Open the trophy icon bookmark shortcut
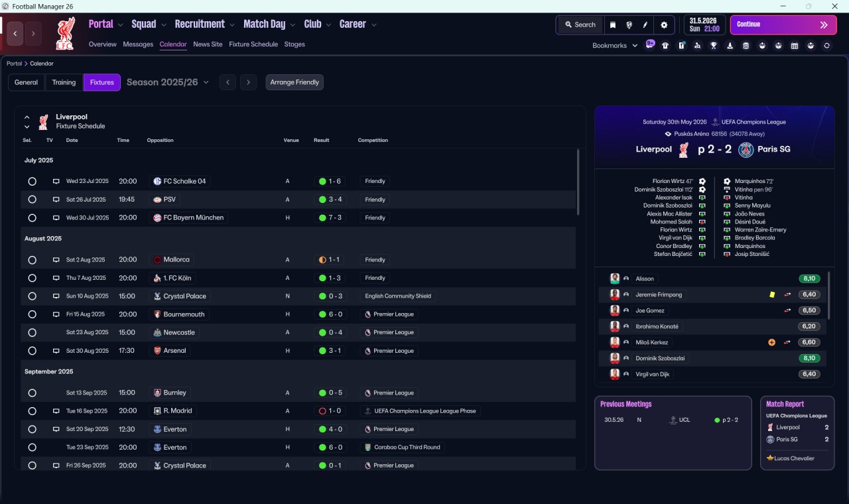Screen dimensions: 849x504 coord(714,46)
